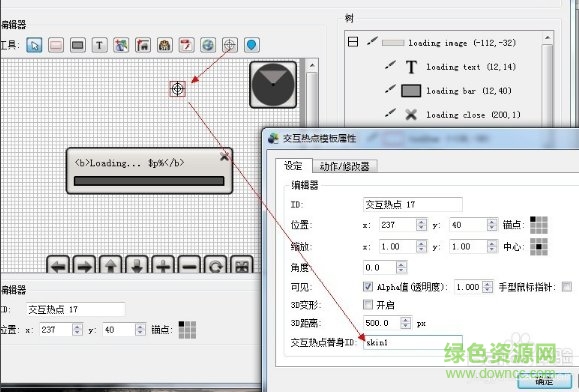Click the 3D距离 field 500.0
This screenshot has height=392, width=579.
[382, 323]
